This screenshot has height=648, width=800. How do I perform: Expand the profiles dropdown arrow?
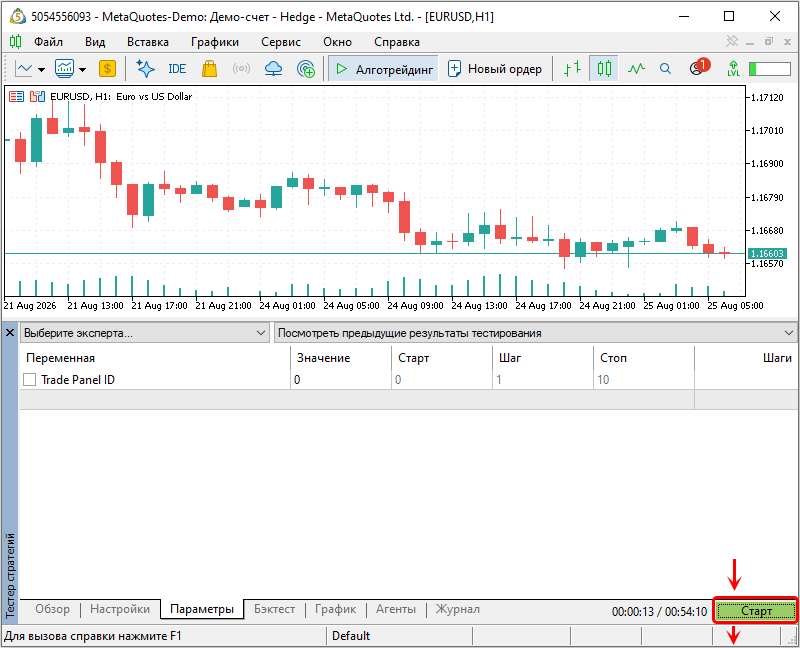point(82,69)
